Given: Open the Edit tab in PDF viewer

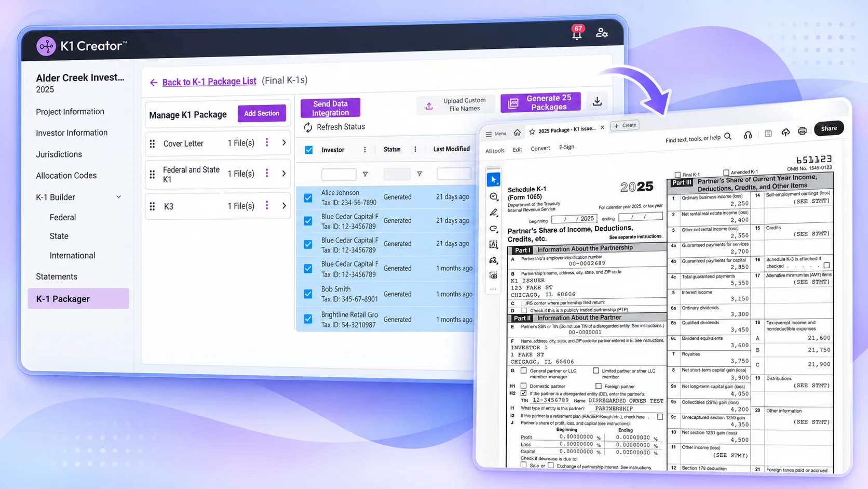Looking at the screenshot, I should (x=518, y=150).
